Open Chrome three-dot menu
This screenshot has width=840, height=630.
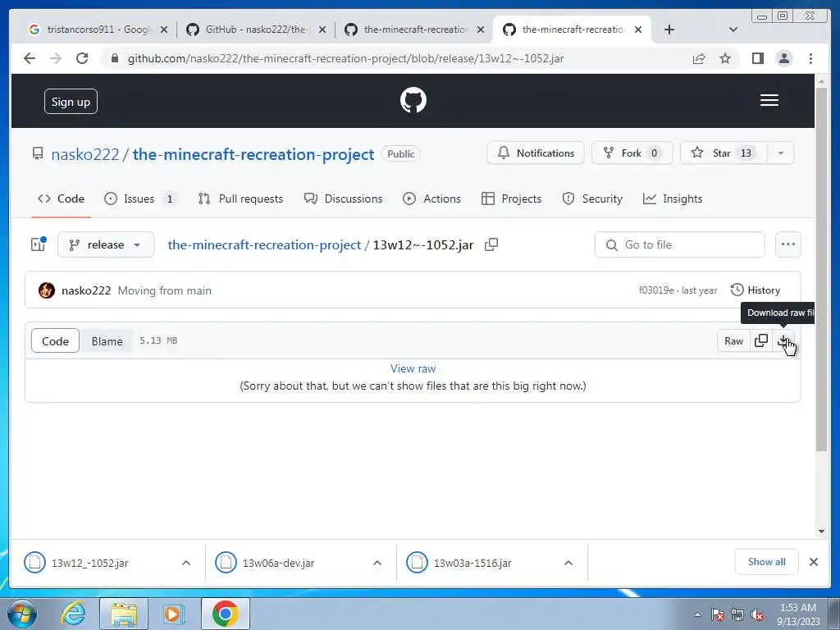[810, 58]
